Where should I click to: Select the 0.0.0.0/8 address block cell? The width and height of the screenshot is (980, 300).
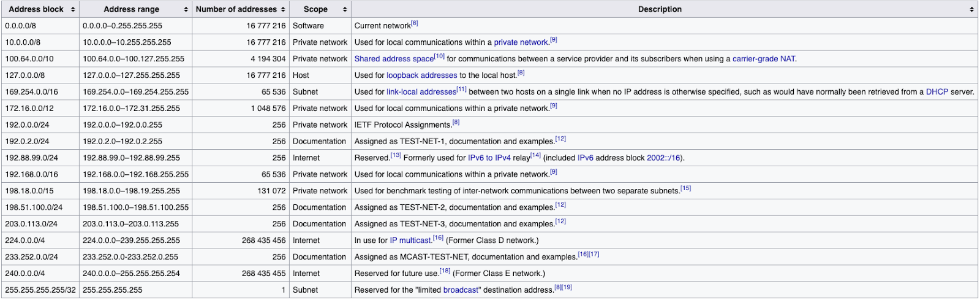[40, 26]
